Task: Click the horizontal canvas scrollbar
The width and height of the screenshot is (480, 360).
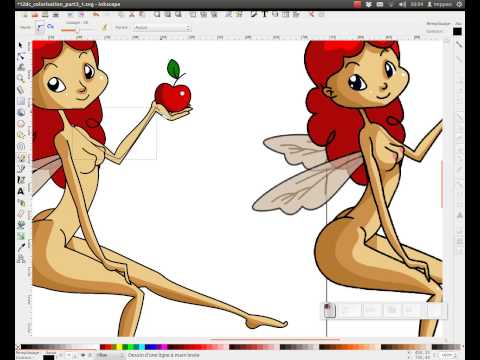Action: (276, 340)
